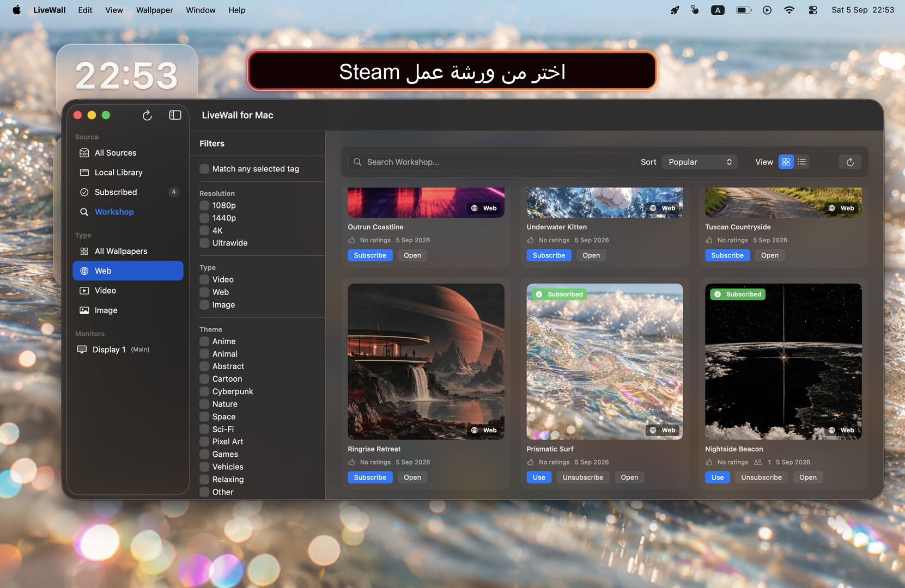Check the Ultrawide resolution filter

pos(204,243)
